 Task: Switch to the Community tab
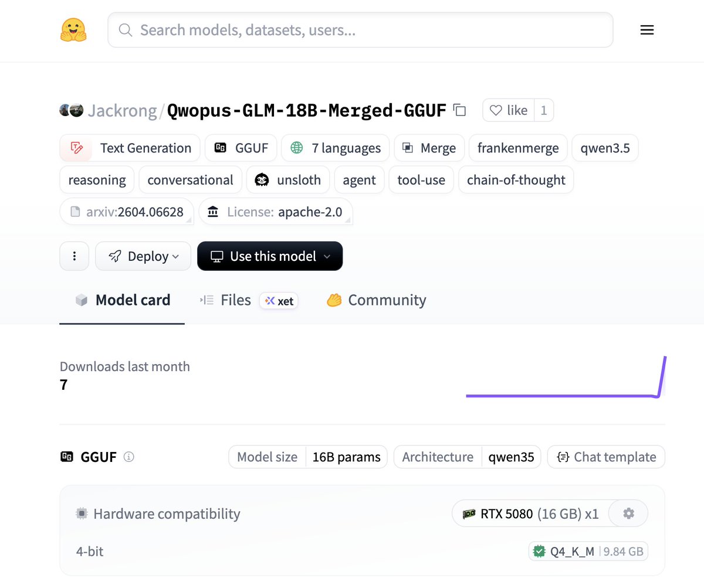377,300
